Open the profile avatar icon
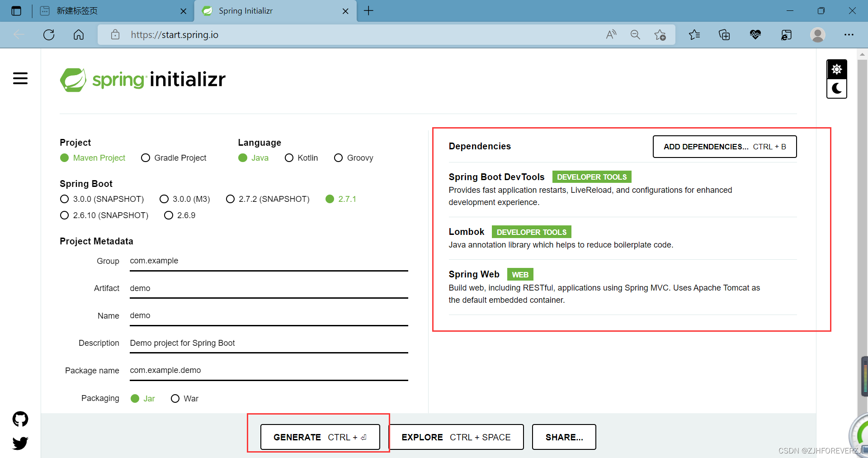This screenshot has width=868, height=458. tap(818, 35)
